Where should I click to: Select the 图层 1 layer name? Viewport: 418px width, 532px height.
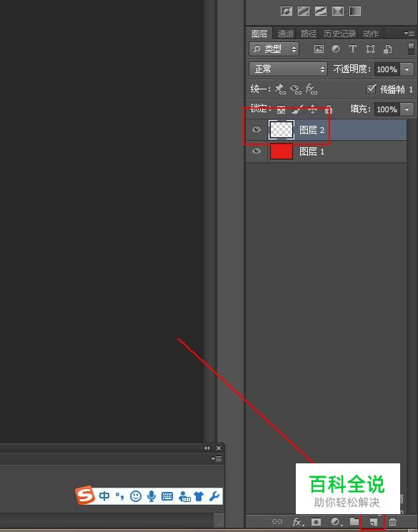coord(312,152)
